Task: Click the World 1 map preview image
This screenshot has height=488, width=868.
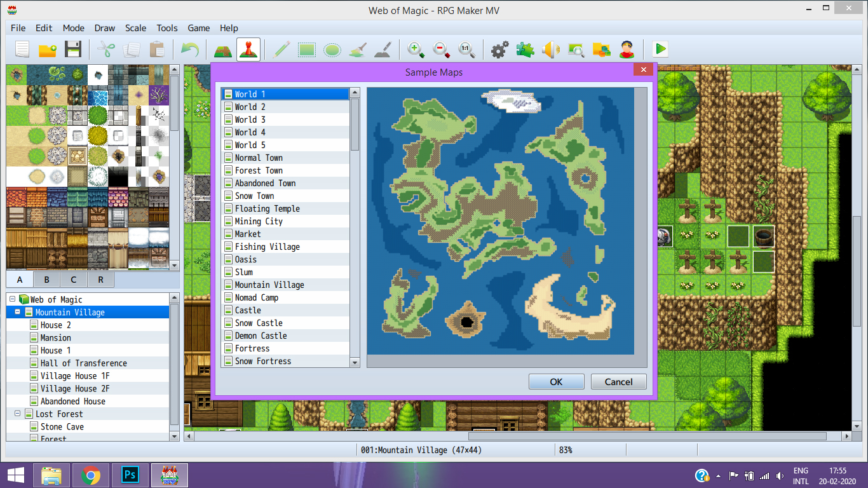Action: (500, 221)
